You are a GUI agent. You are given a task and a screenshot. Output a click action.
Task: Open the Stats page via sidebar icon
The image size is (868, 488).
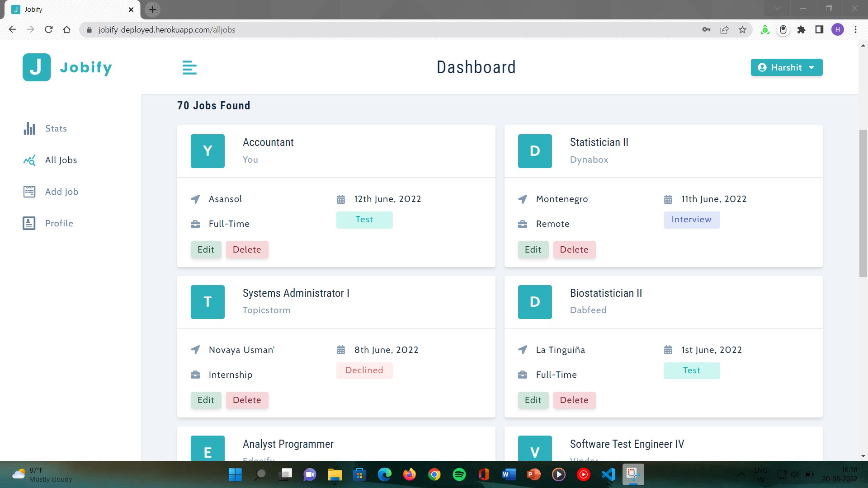(29, 128)
